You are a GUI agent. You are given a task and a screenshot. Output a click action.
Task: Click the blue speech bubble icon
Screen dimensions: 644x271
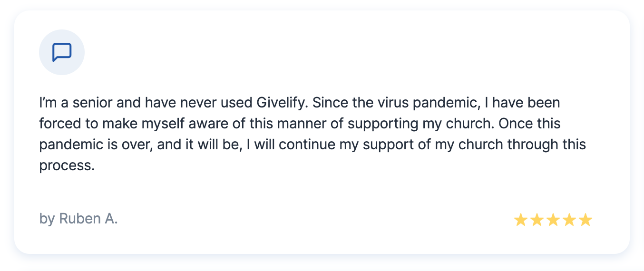pyautogui.click(x=62, y=52)
